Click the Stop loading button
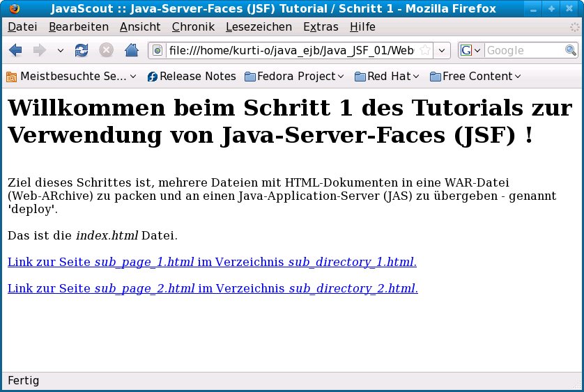Screen dimensions: 584x392 (106, 50)
